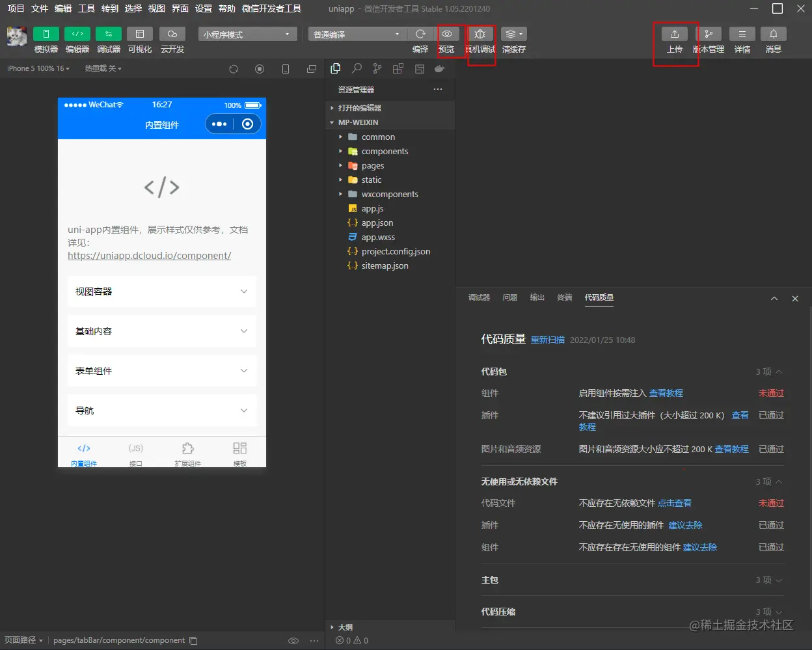The height and width of the screenshot is (650, 812).
Task: Expand the 表单组件 list item
Action: 162,371
